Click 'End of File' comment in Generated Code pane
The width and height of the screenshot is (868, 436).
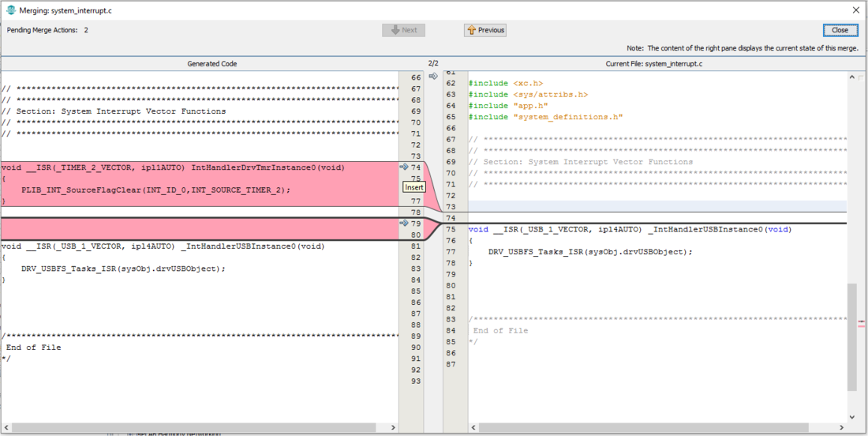(33, 348)
